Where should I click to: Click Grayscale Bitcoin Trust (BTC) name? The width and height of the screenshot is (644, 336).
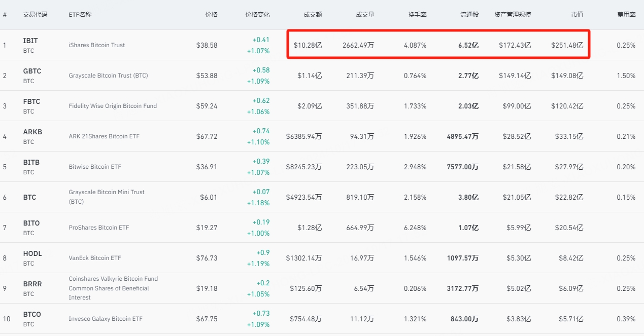[108, 76]
